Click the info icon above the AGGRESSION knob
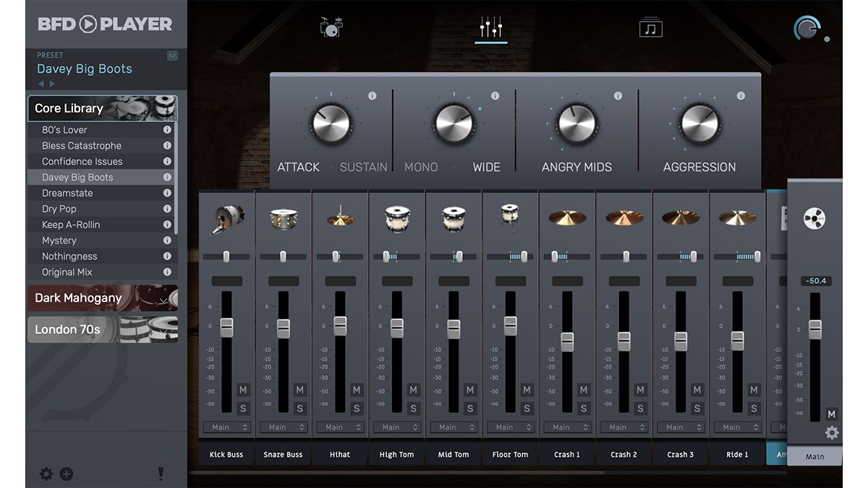 click(x=740, y=95)
